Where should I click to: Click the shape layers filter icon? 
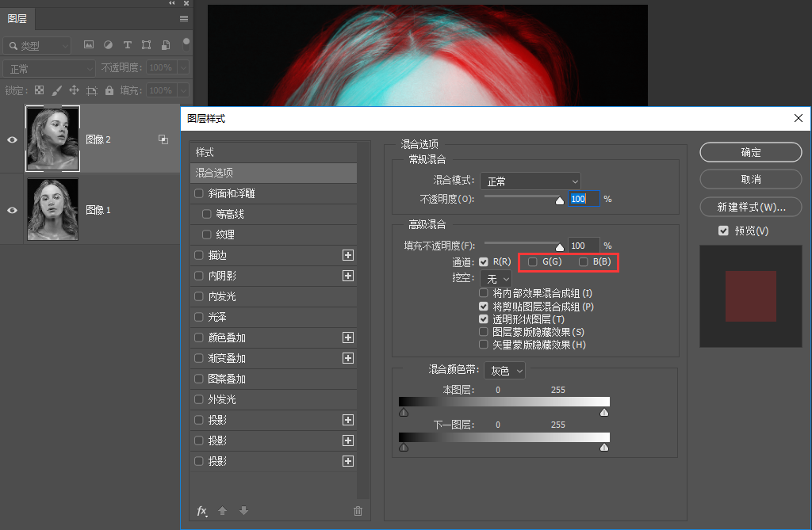click(147, 45)
